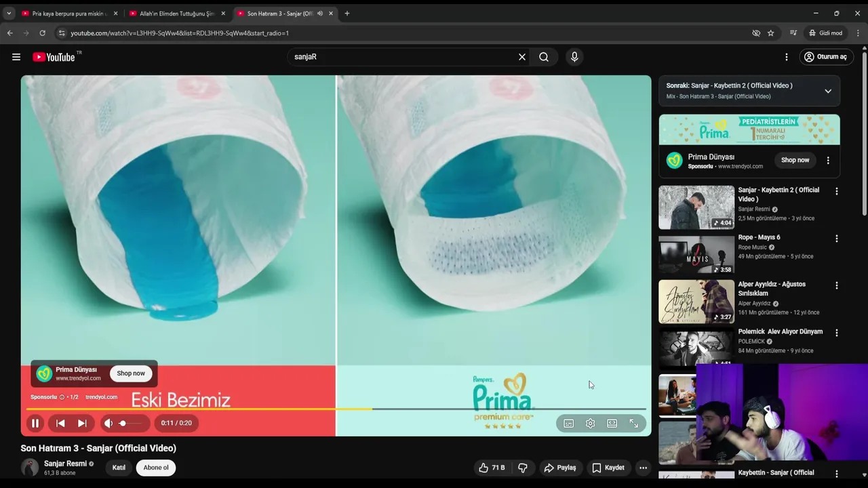Seek on the video progress bar
Image resolution: width=868 pixels, height=488 pixels.
[336, 409]
